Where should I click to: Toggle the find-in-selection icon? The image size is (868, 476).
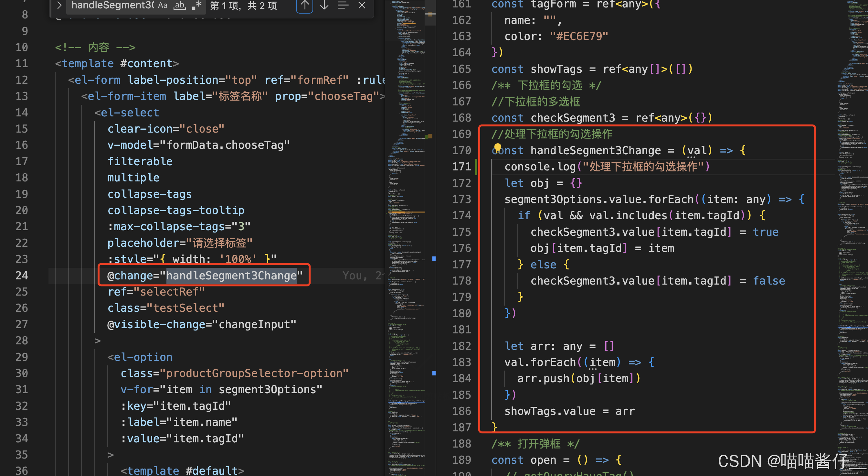click(x=343, y=5)
